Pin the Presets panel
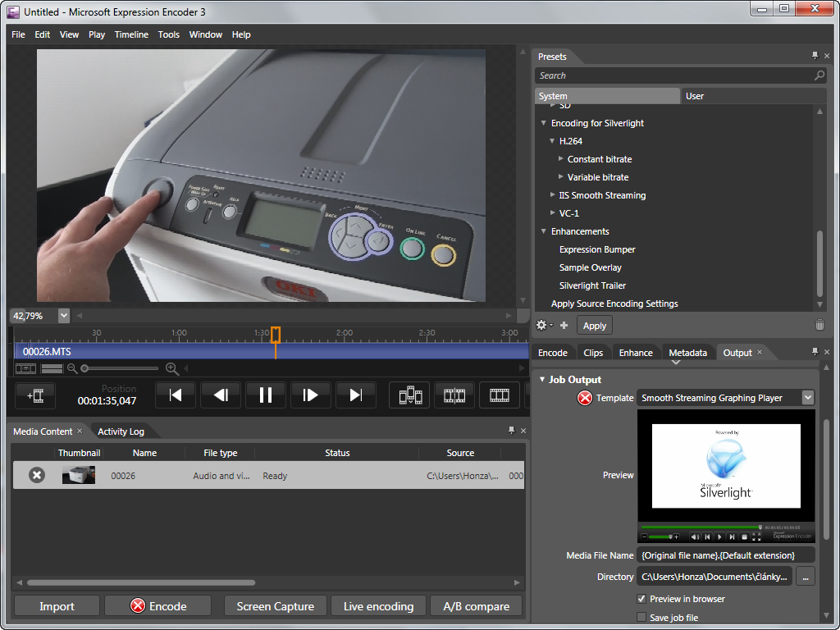The width and height of the screenshot is (840, 630). (815, 56)
